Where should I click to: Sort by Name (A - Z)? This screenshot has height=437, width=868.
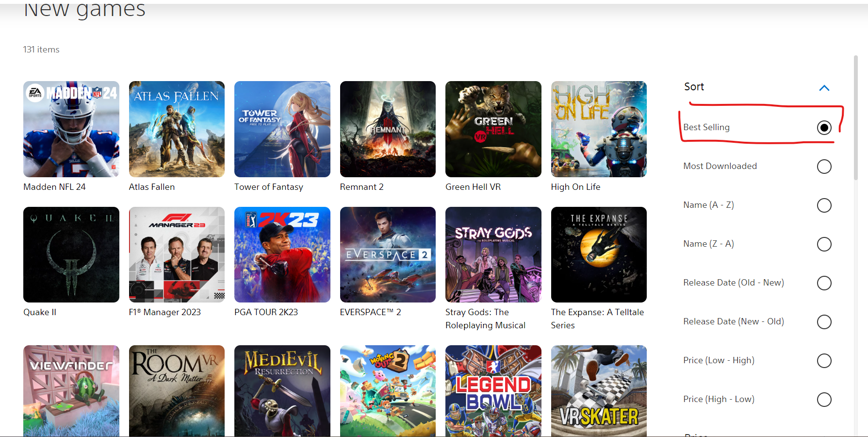click(x=824, y=205)
